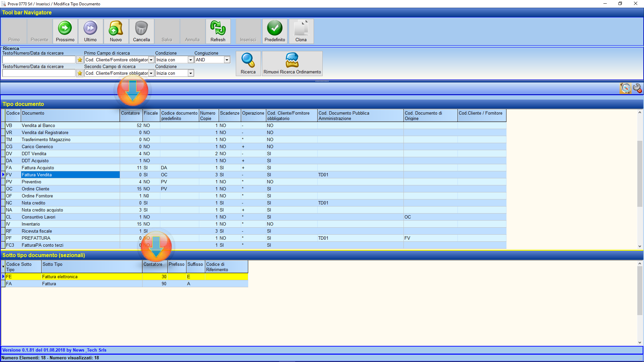Click Rimuovi Ricerca Ordinamento button
The width and height of the screenshot is (644, 362).
pos(292,63)
